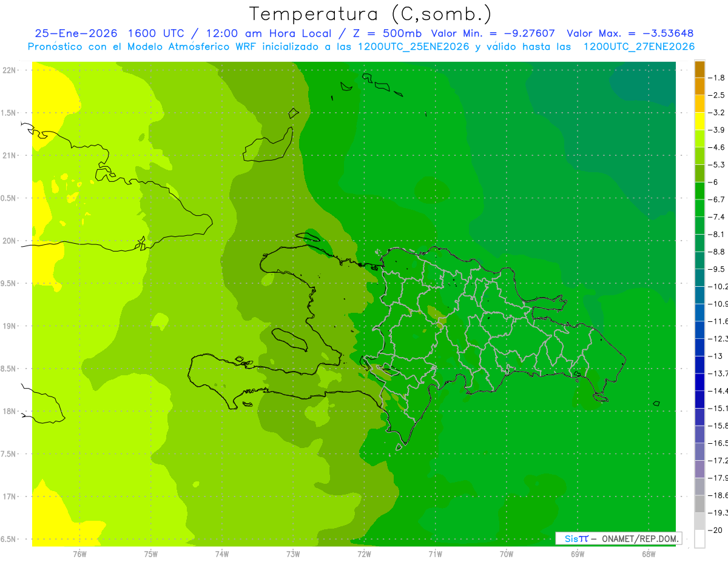Screen dimensions: 728x562
Task: Pick the teal colorbar swatch between -9.5 and -10.2
Action: (x=699, y=278)
